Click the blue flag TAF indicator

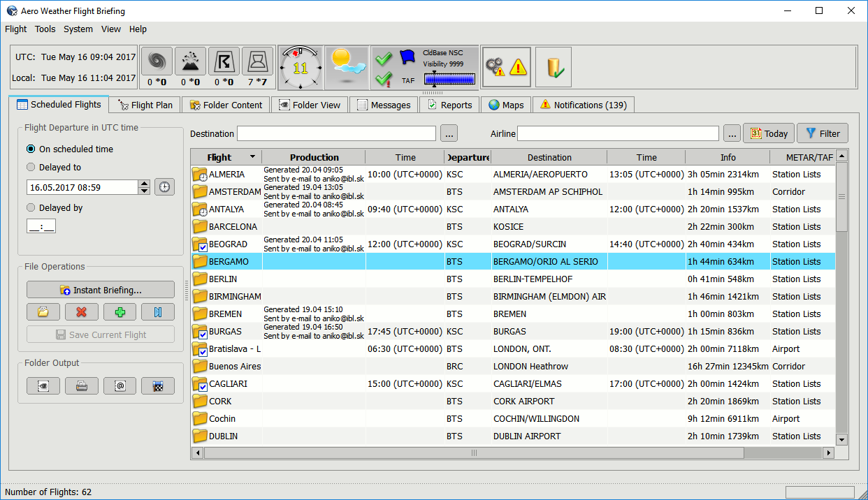(407, 58)
